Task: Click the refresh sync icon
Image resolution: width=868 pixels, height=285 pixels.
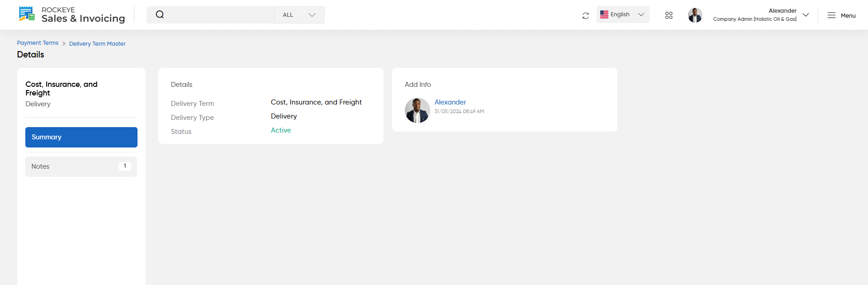Action: click(x=585, y=15)
